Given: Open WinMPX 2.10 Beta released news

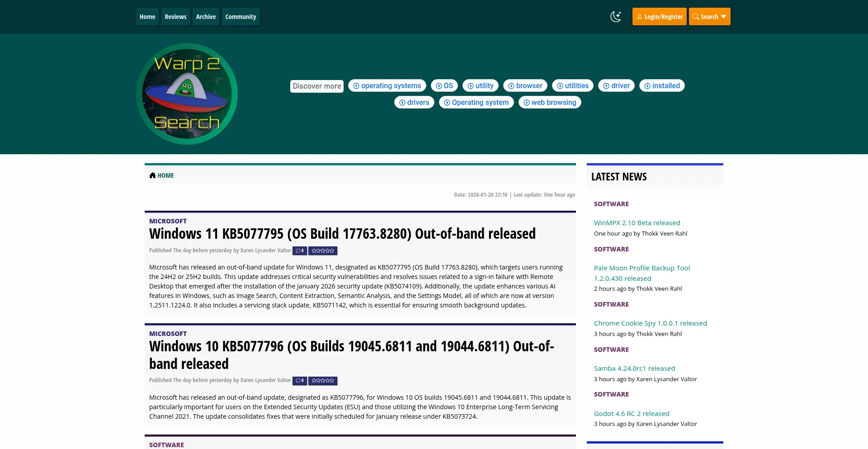Looking at the screenshot, I should [x=637, y=223].
